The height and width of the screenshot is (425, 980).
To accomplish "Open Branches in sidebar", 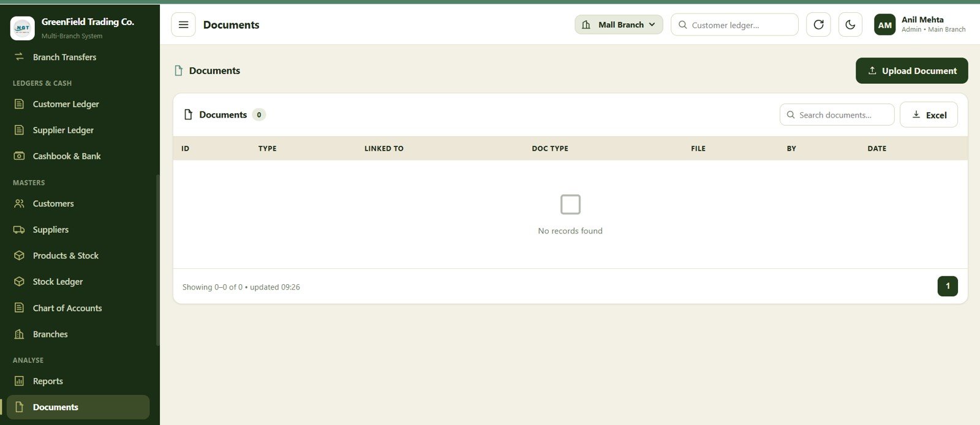I will point(78,334).
